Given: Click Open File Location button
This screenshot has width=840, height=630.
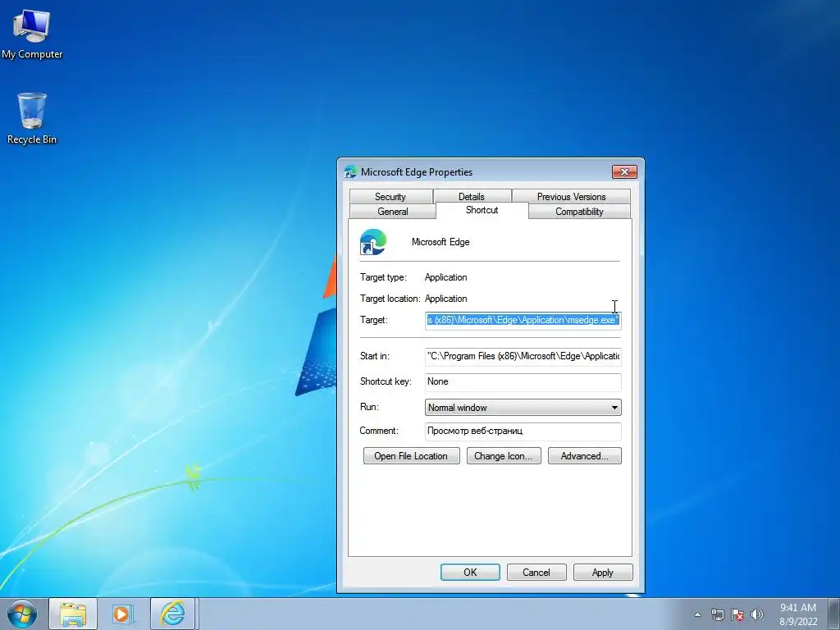Looking at the screenshot, I should coord(412,456).
